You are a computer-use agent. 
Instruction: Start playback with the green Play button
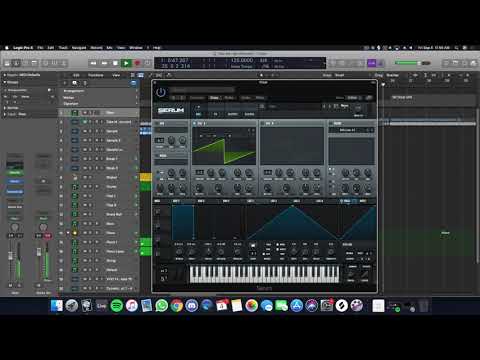[126, 63]
